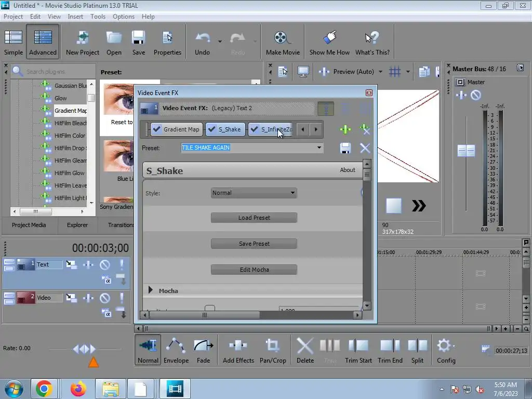Click preview on external monitor icon
Image resolution: width=532 pixels, height=399 pixels.
(303, 72)
